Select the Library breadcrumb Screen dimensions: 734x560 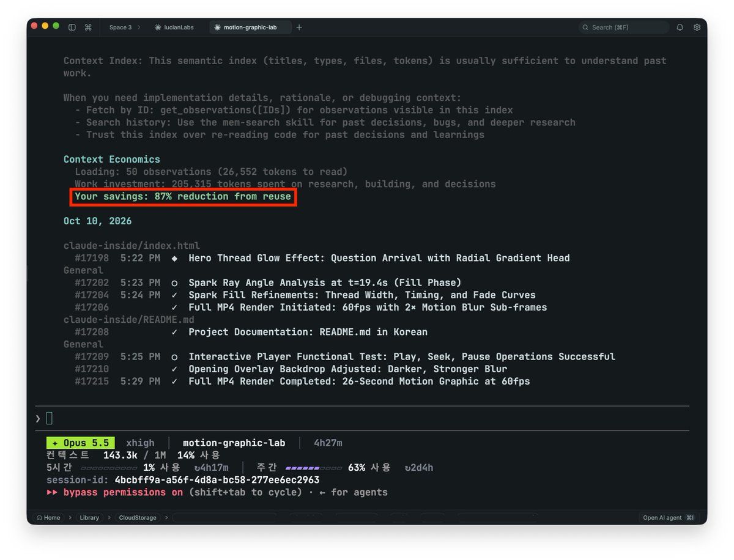pyautogui.click(x=89, y=517)
